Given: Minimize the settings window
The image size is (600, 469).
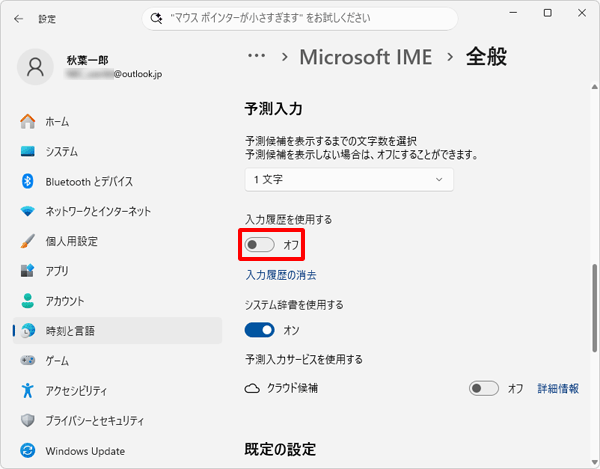Looking at the screenshot, I should click(x=513, y=13).
